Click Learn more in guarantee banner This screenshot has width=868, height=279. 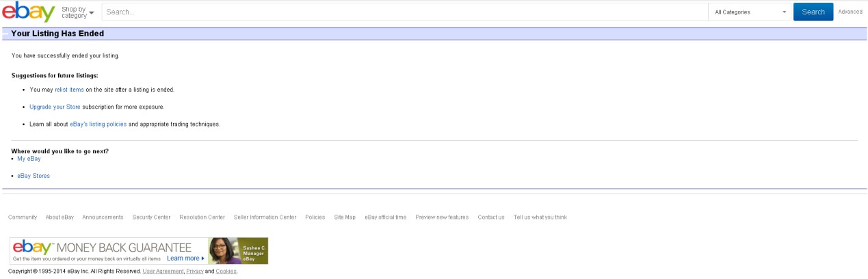pyautogui.click(x=185, y=258)
